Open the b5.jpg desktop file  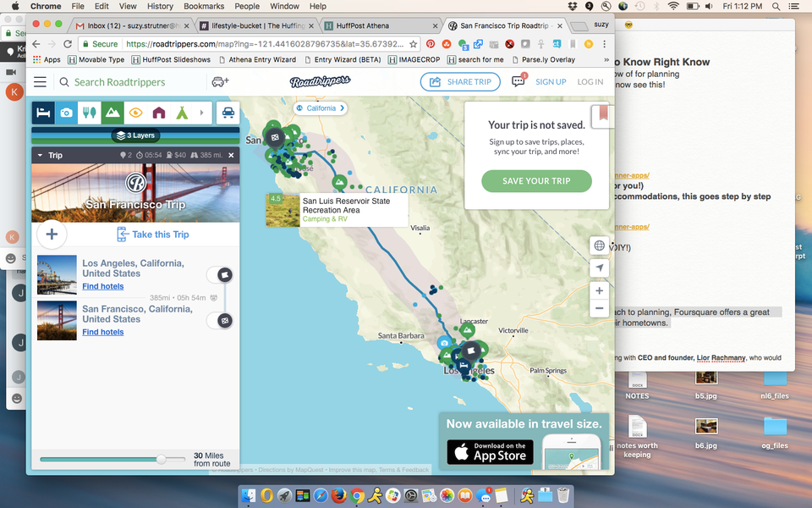(706, 384)
